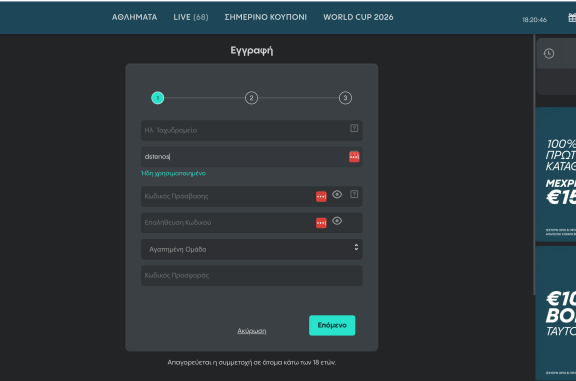Show password in Κωδικός Πρόσβασης field
576x381 pixels.
click(x=337, y=194)
